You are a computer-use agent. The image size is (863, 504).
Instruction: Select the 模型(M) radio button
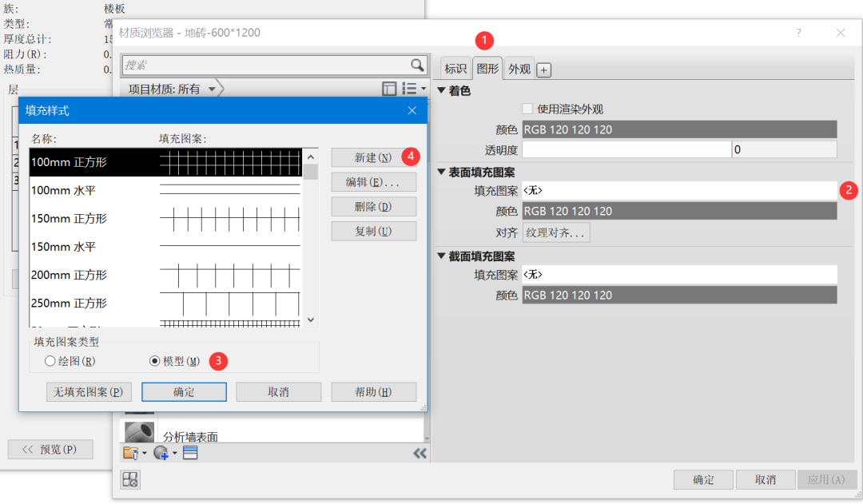click(x=155, y=361)
